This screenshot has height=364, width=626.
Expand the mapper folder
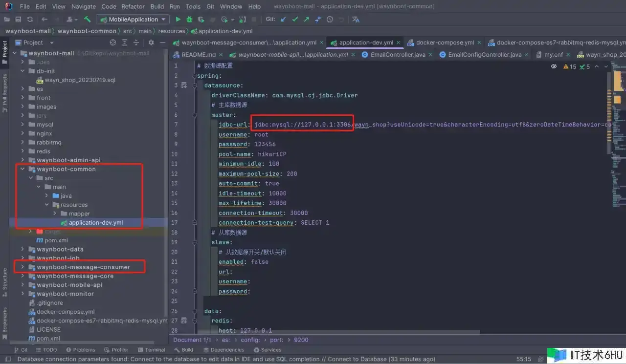55,214
